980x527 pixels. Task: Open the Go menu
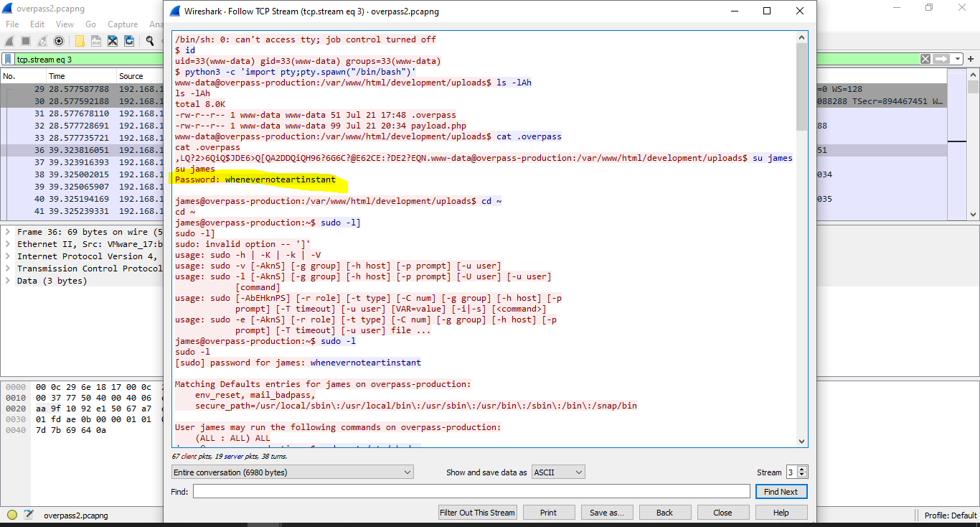click(x=90, y=24)
